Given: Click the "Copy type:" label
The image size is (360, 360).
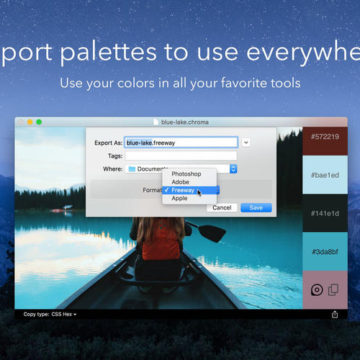Looking at the screenshot, I should point(36,314).
